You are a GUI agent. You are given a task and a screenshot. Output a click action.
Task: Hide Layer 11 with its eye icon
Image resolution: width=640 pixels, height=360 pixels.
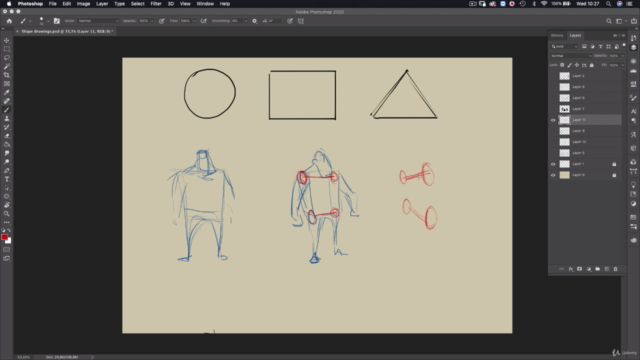point(553,120)
